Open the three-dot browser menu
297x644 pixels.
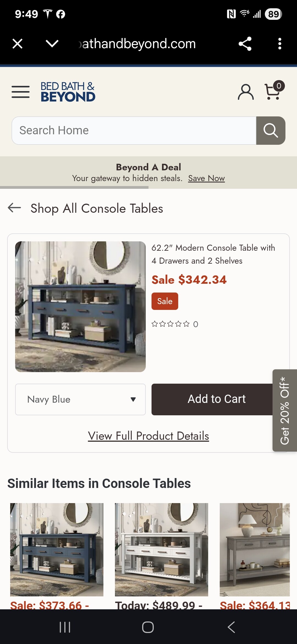tap(280, 43)
